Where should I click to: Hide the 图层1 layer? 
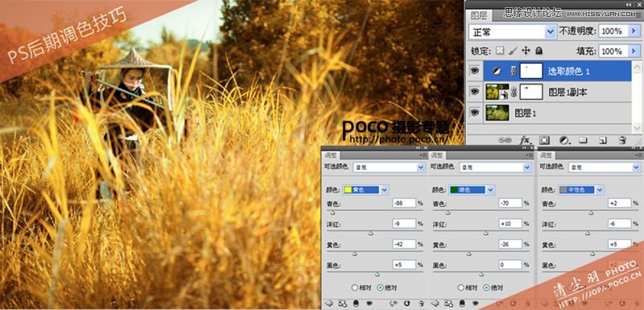(x=475, y=113)
